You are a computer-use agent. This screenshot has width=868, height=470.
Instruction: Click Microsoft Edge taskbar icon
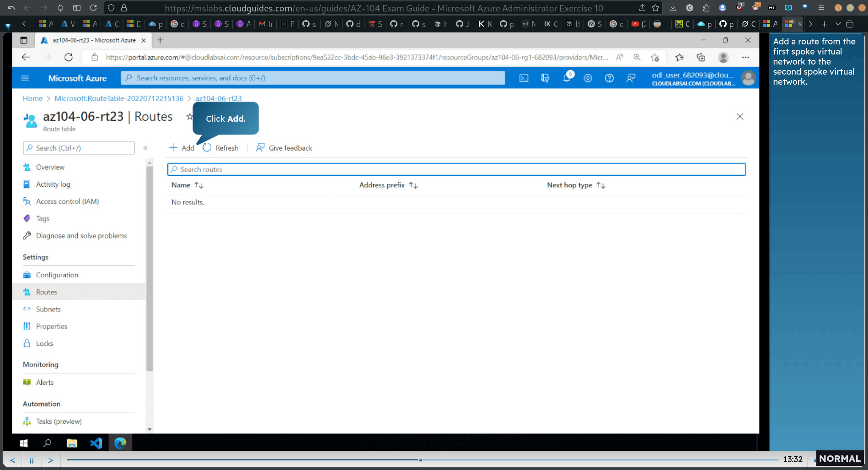tap(120, 443)
